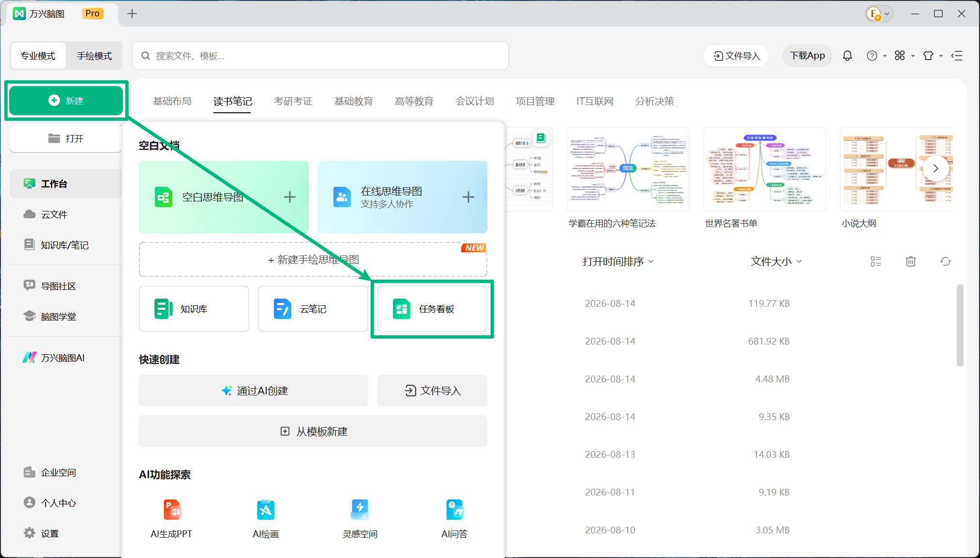Open AI问答 tool

[x=454, y=519]
